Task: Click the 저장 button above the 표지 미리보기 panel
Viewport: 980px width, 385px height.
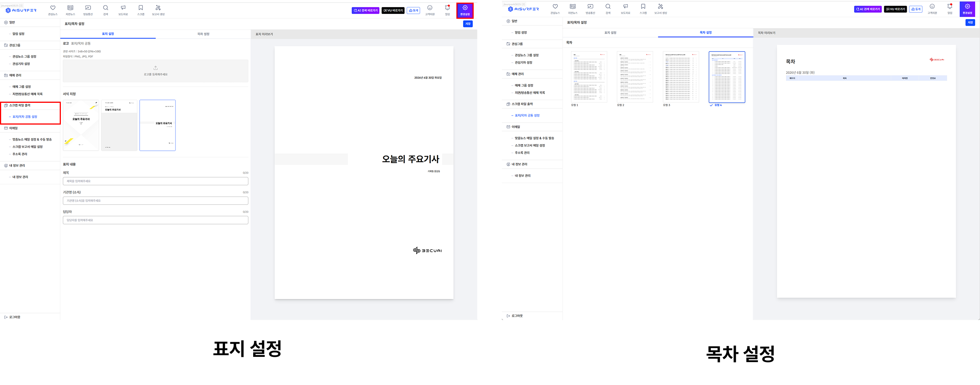Action: pos(468,24)
